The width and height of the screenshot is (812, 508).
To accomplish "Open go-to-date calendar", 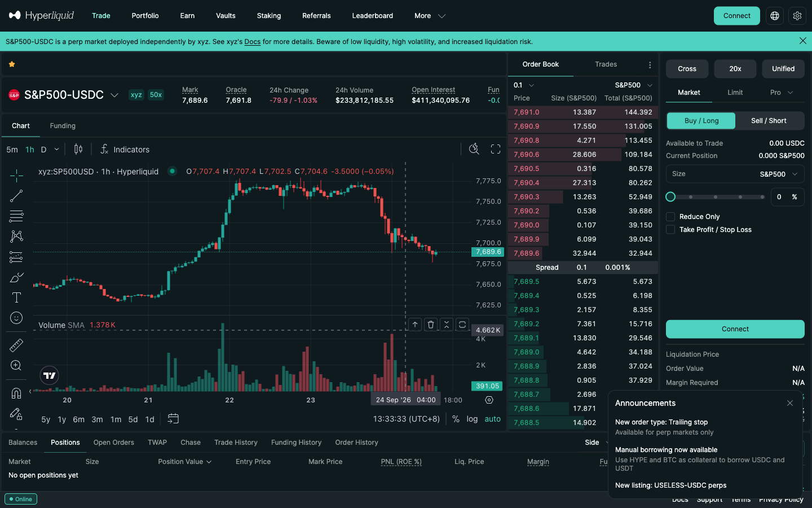I will 173,419.
